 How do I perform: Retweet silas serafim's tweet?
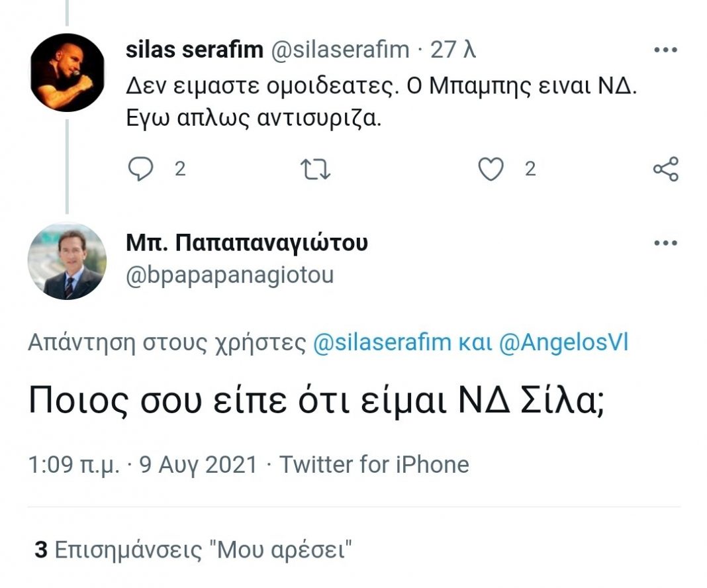pyautogui.click(x=315, y=170)
